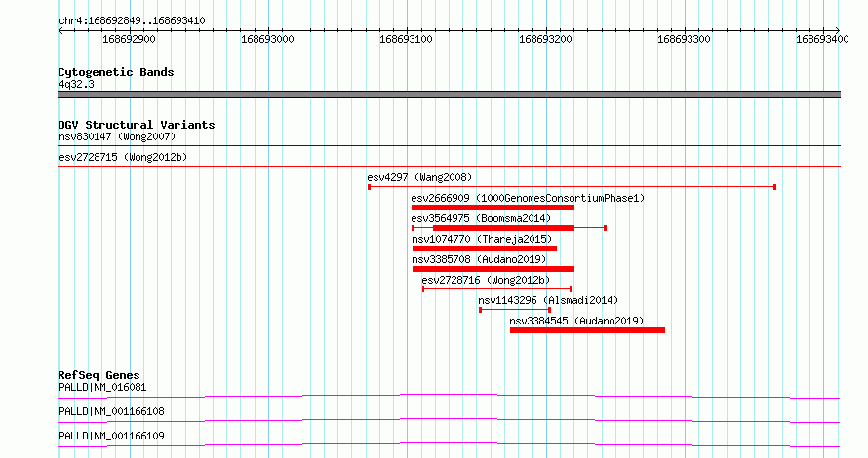The height and width of the screenshot is (458, 868).
Task: Click the PALLD NM_016081 magenta transcript line
Action: (x=449, y=396)
